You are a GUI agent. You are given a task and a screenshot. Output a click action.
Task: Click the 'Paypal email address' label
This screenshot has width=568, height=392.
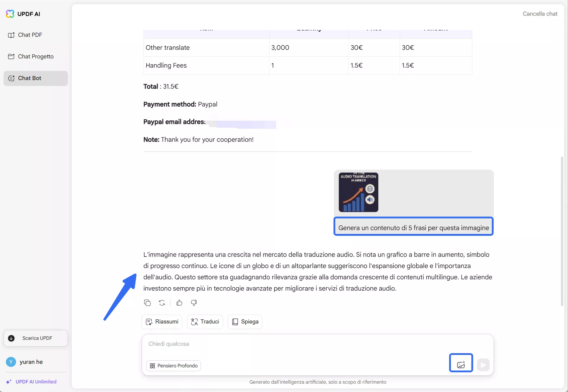point(174,122)
